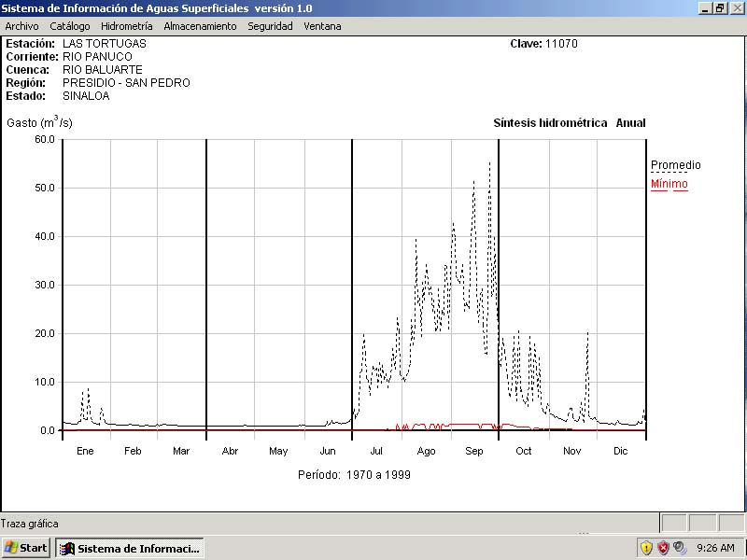Screen dimensions: 747x560
Task: Click the Jul label on month axis
Action: point(376,452)
